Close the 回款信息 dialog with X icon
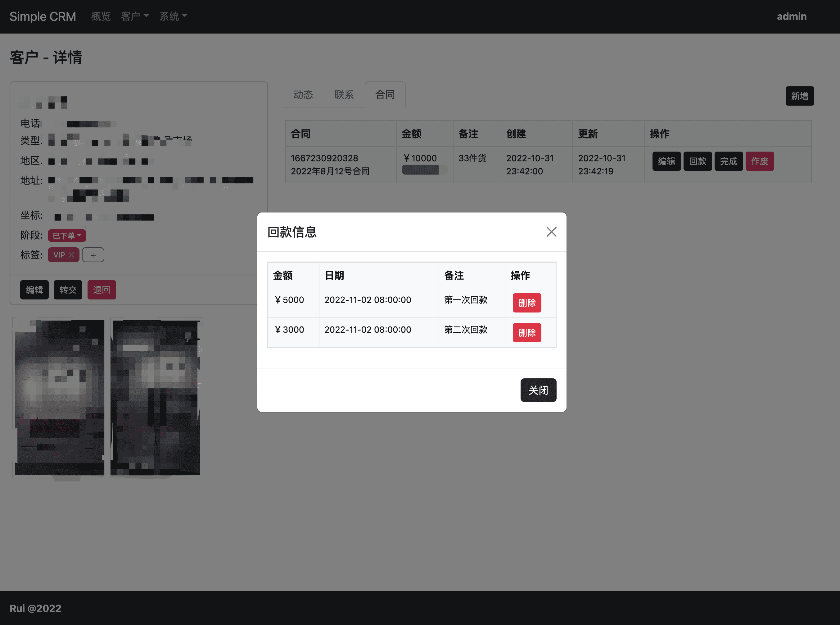840x625 pixels. tap(551, 231)
